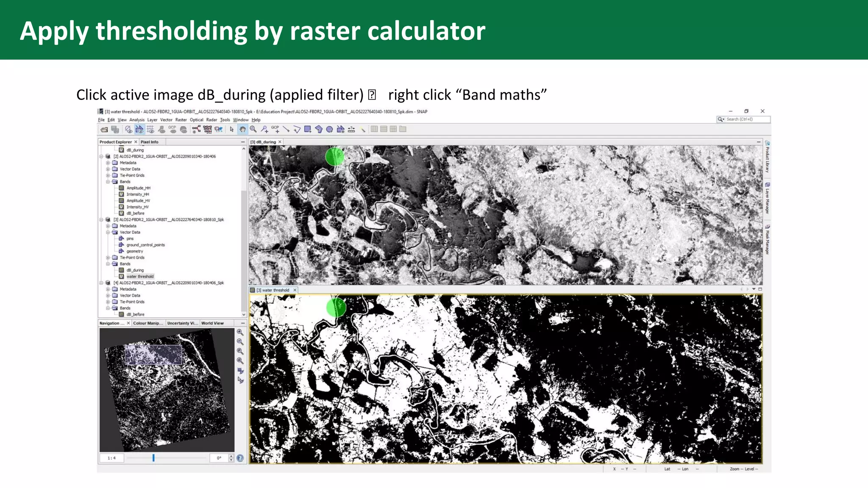Adjust the Navigation zoom slider handle
Screen dimensions: 868x488
153,458
